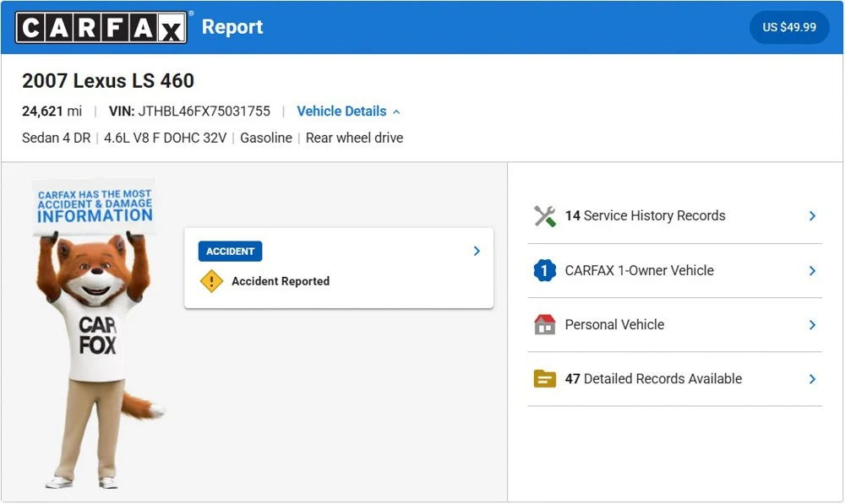Click the 24,621 mi mileage text
The image size is (845, 504).
tap(52, 111)
